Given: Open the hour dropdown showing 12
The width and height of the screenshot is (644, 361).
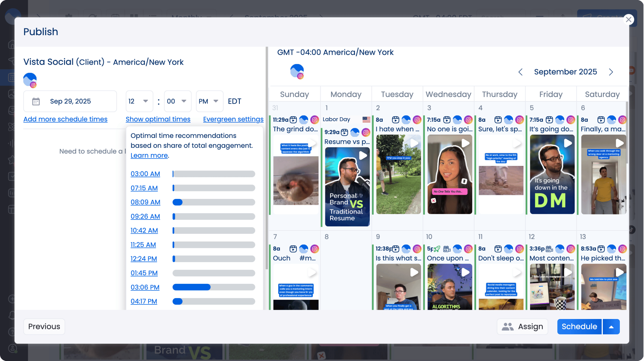Looking at the screenshot, I should click(139, 101).
